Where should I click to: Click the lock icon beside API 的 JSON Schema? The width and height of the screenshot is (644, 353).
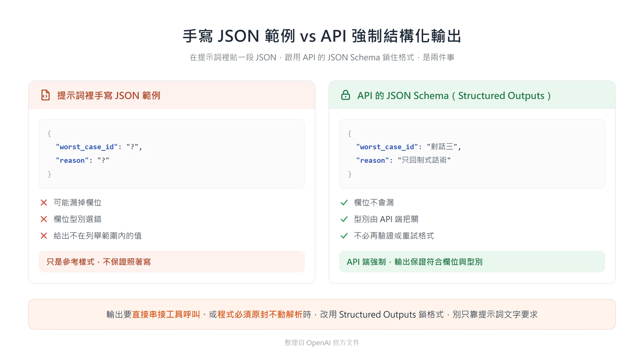[x=345, y=95]
